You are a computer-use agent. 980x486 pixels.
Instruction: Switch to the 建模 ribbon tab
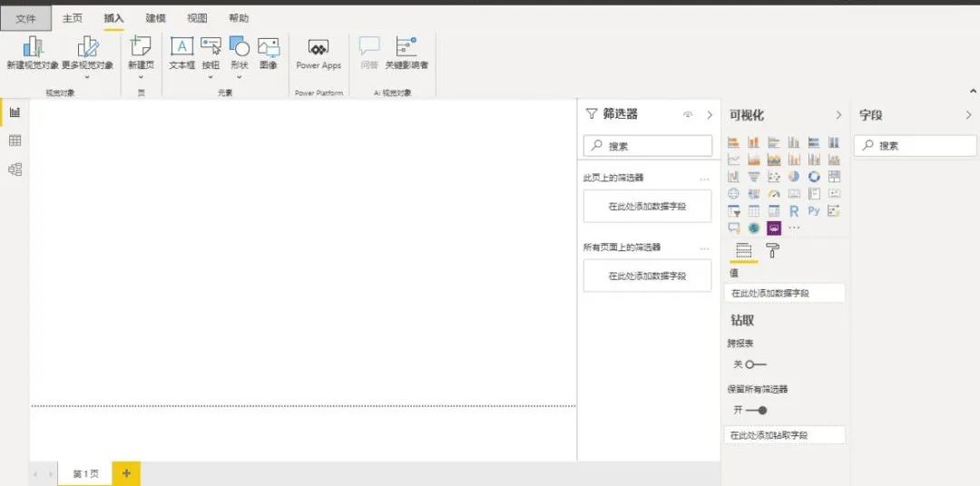(156, 19)
